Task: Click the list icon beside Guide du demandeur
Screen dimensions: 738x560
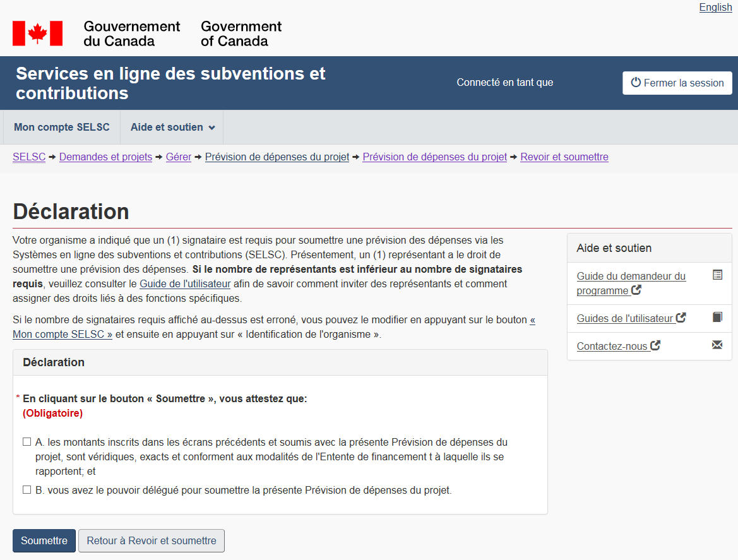Action: click(x=717, y=275)
